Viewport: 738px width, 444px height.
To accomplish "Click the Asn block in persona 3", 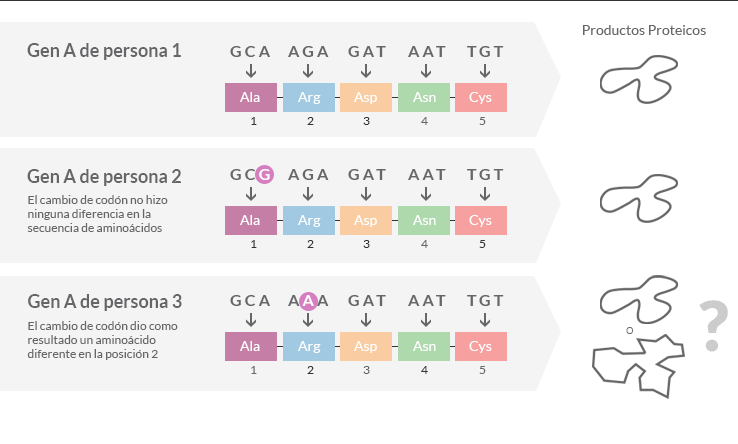I will click(424, 347).
